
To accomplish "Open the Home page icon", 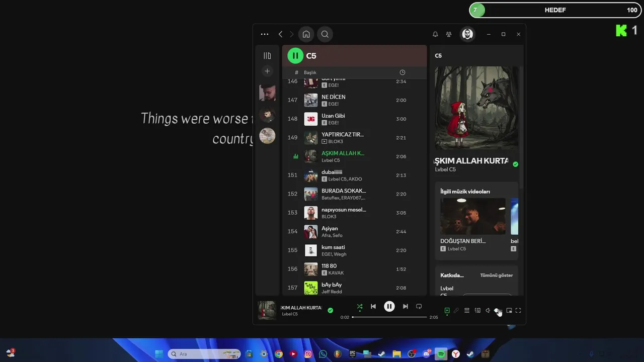I will pos(306,34).
